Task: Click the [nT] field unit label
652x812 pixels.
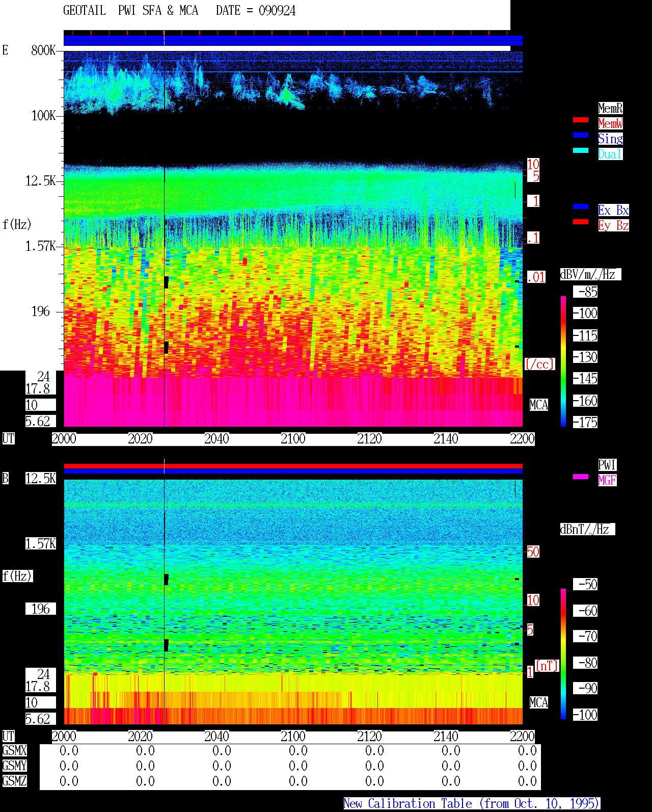Action: pyautogui.click(x=547, y=666)
